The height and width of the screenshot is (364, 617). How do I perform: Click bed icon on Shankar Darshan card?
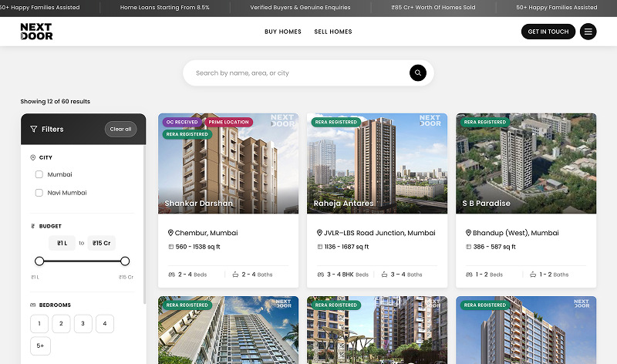coord(171,275)
